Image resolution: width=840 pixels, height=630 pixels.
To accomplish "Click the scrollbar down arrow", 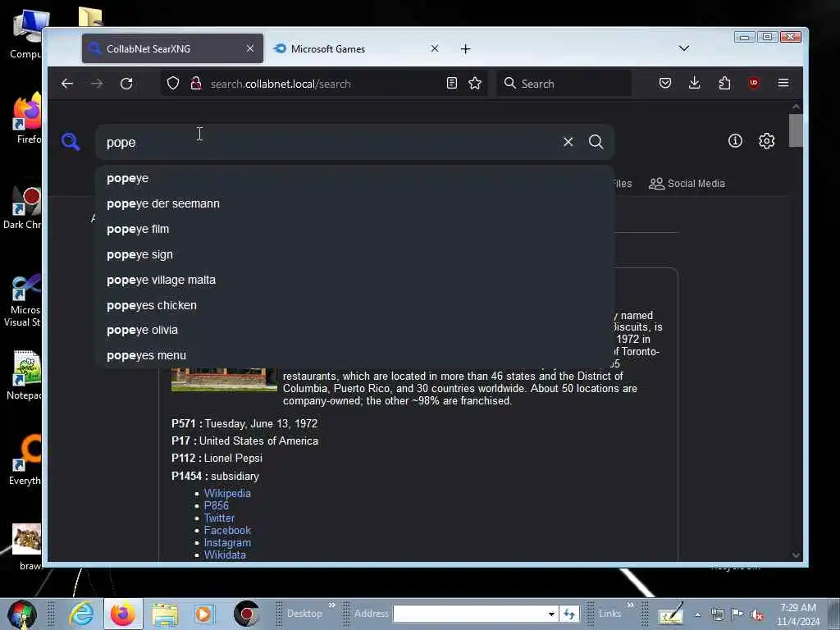I will (796, 555).
